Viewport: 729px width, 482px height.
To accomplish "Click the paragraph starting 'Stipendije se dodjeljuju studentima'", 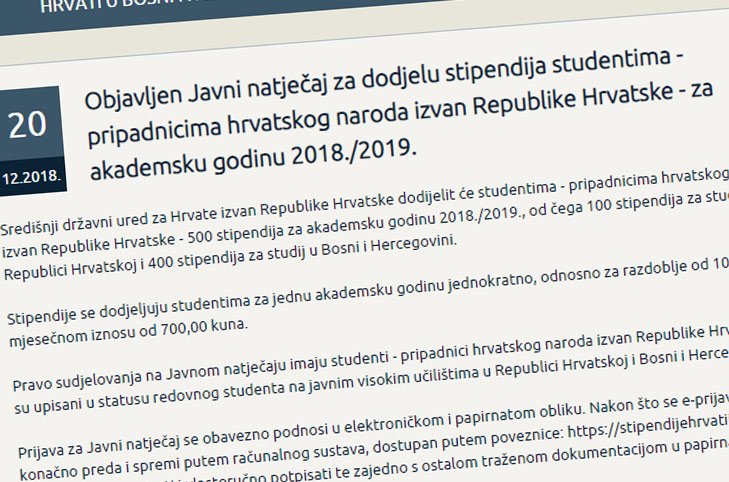I will [300, 304].
